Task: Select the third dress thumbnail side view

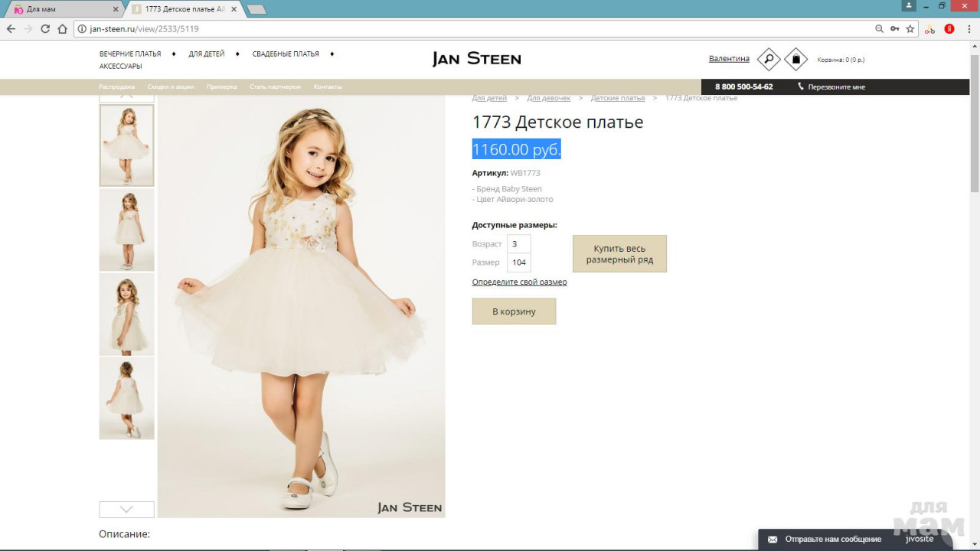Action: tap(127, 315)
